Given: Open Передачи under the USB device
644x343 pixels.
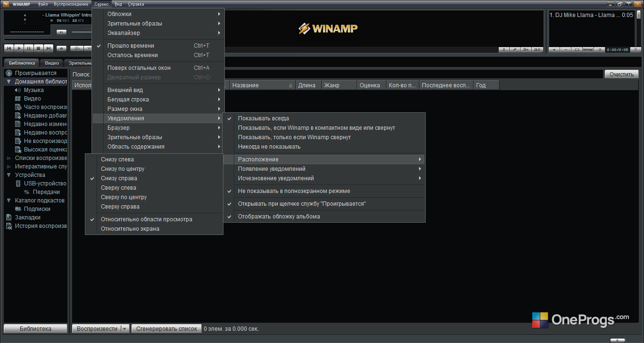Looking at the screenshot, I should click(x=46, y=192).
